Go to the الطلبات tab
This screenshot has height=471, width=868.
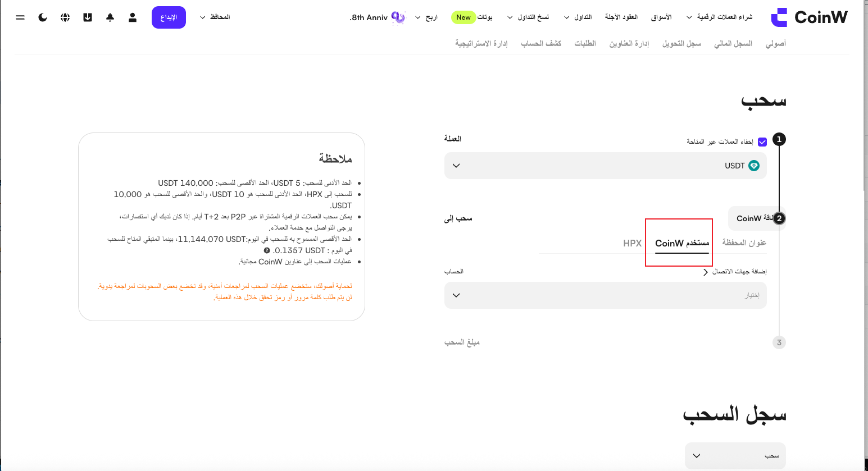coord(585,43)
